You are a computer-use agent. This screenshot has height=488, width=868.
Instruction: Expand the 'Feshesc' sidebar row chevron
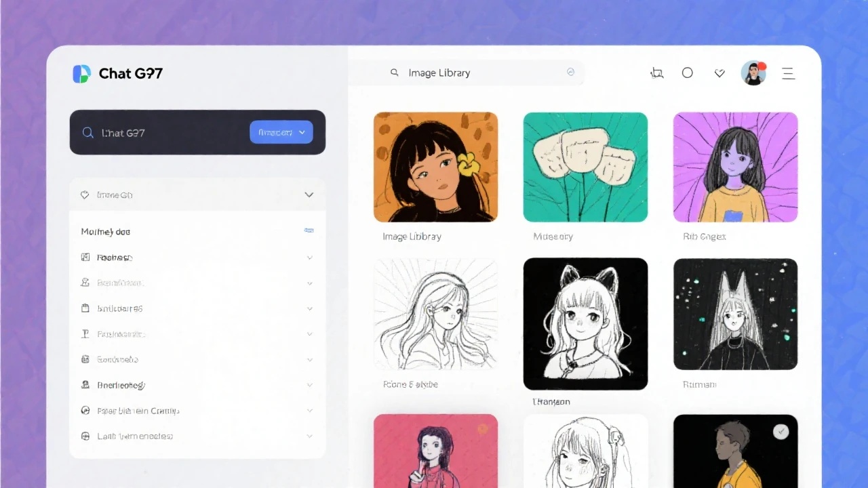(310, 258)
